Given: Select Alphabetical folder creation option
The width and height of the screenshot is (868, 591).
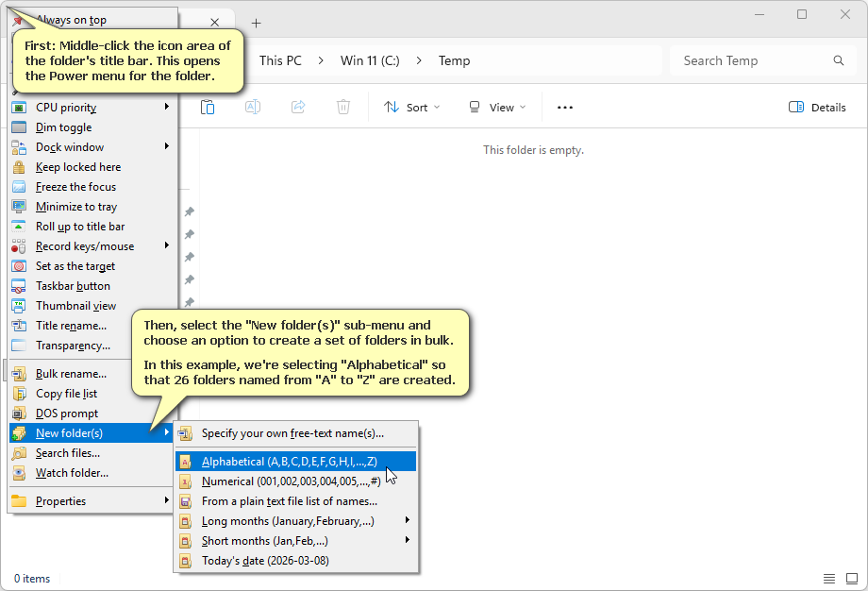Looking at the screenshot, I should [x=289, y=462].
